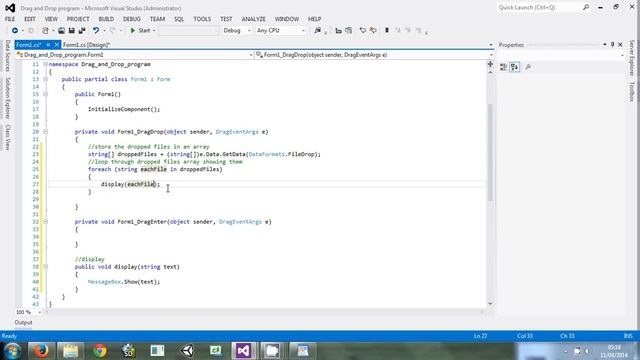Open the Debug configuration dropdown
This screenshot has height=360, width=640.
tap(237, 31)
